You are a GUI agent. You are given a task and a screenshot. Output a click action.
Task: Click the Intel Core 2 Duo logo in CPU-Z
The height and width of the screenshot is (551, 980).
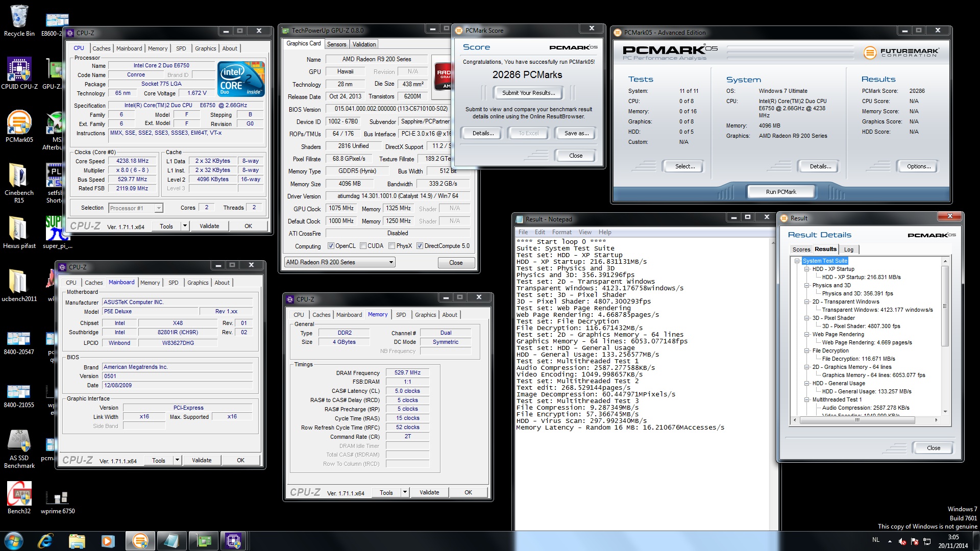(241, 79)
